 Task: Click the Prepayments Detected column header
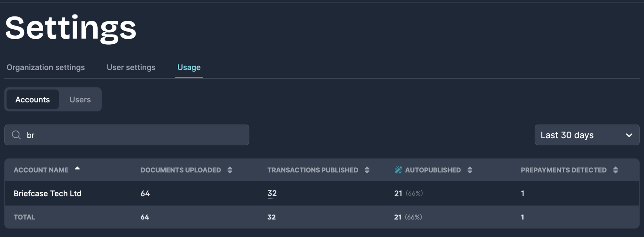(563, 170)
